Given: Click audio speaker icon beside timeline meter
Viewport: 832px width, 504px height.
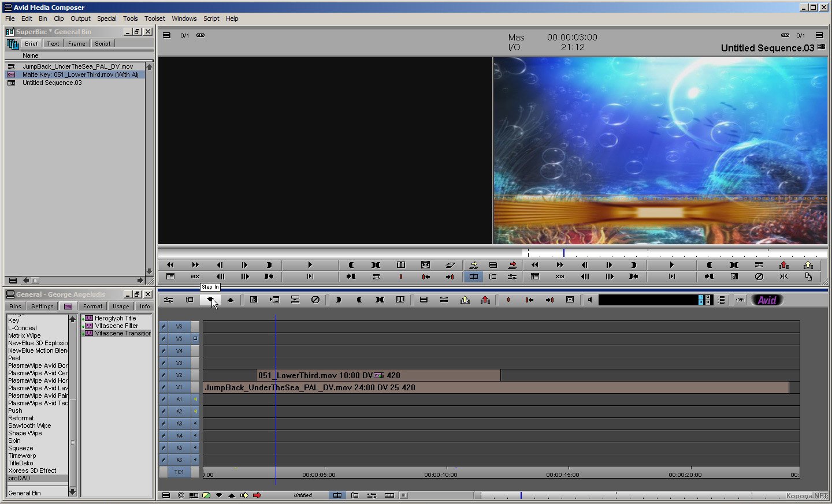Looking at the screenshot, I should click(x=589, y=300).
